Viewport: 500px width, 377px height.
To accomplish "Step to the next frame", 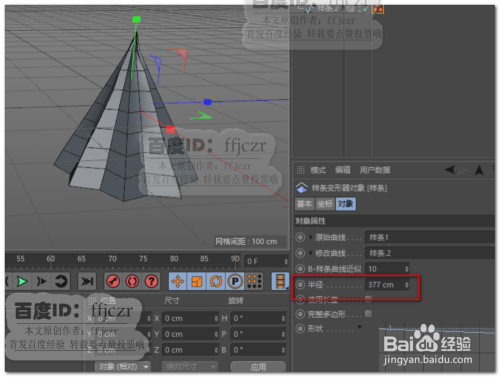I will tap(42, 282).
